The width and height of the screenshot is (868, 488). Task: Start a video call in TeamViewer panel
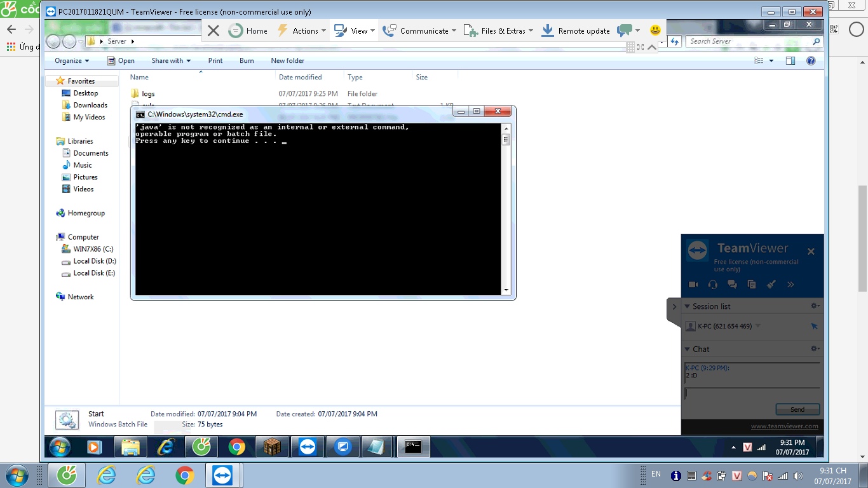pyautogui.click(x=694, y=285)
